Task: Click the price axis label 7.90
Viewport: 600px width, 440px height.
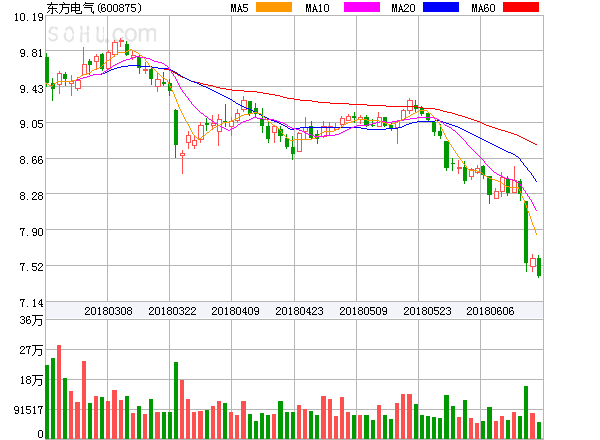Action: 31,232
